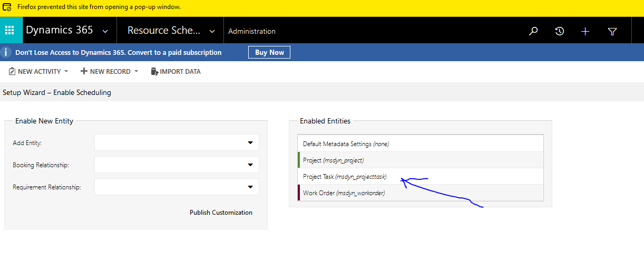Click New Record command
Image resolution: width=644 pixels, height=259 pixels.
109,71
